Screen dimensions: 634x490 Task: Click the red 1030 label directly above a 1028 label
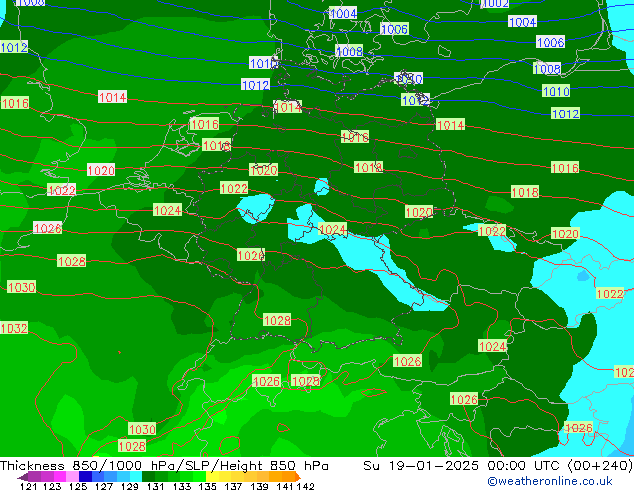pyautogui.click(x=142, y=429)
